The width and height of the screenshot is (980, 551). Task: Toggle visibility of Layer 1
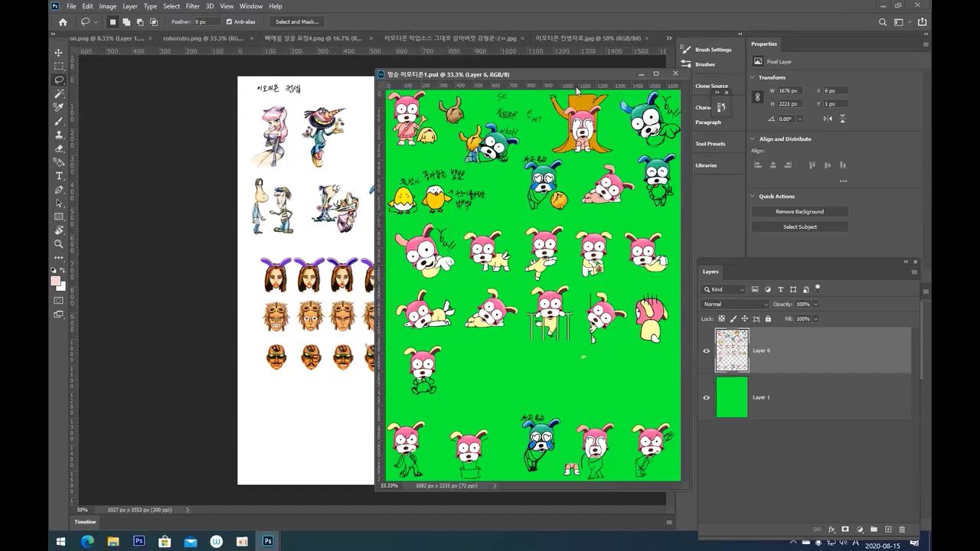click(706, 398)
